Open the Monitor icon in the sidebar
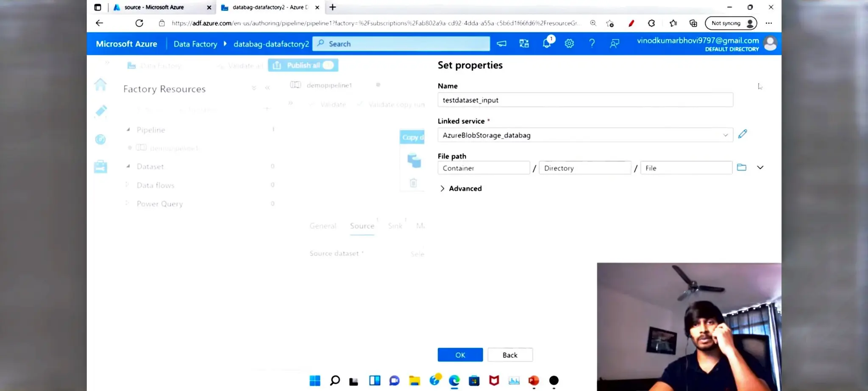Image resolution: width=868 pixels, height=391 pixels. (100, 139)
